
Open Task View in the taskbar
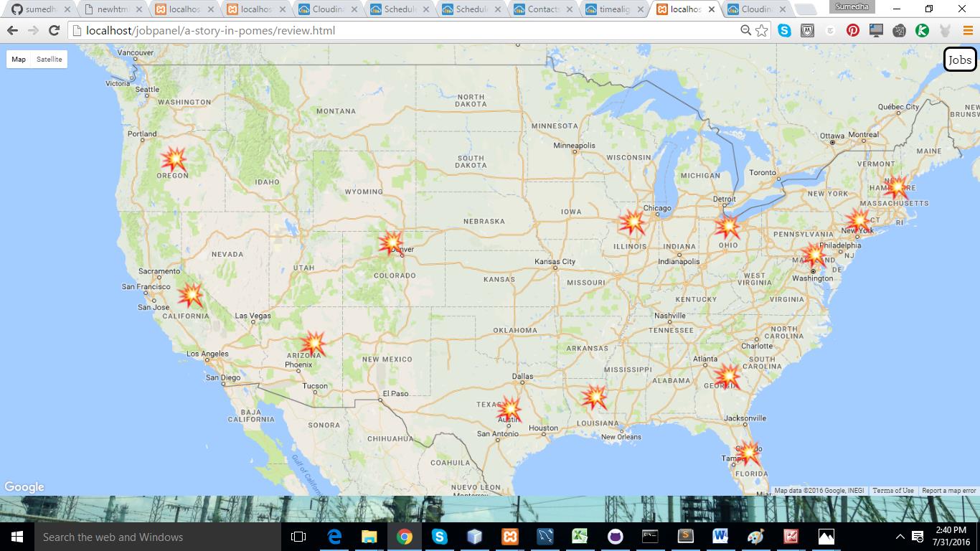click(x=298, y=537)
